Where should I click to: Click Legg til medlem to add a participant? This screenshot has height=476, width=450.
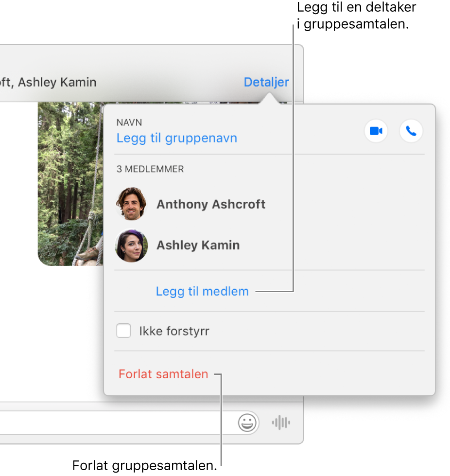(202, 291)
